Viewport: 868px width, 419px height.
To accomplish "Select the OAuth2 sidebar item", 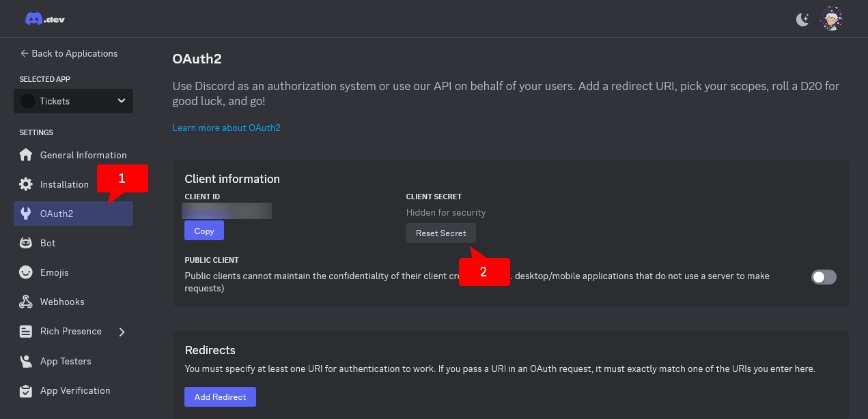I will [74, 214].
